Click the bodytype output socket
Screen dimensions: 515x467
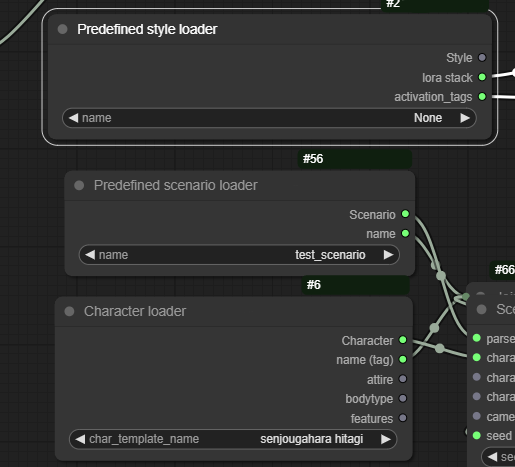pos(403,398)
